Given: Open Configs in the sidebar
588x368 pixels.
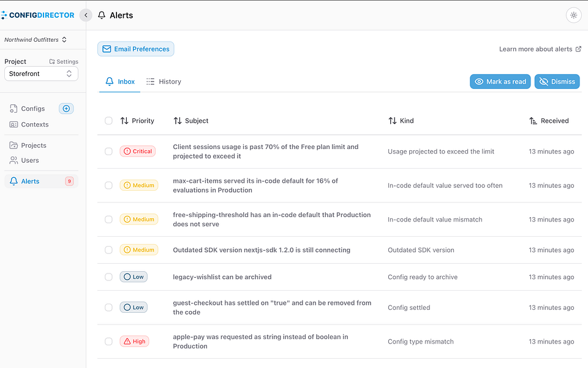Looking at the screenshot, I should [x=28, y=109].
